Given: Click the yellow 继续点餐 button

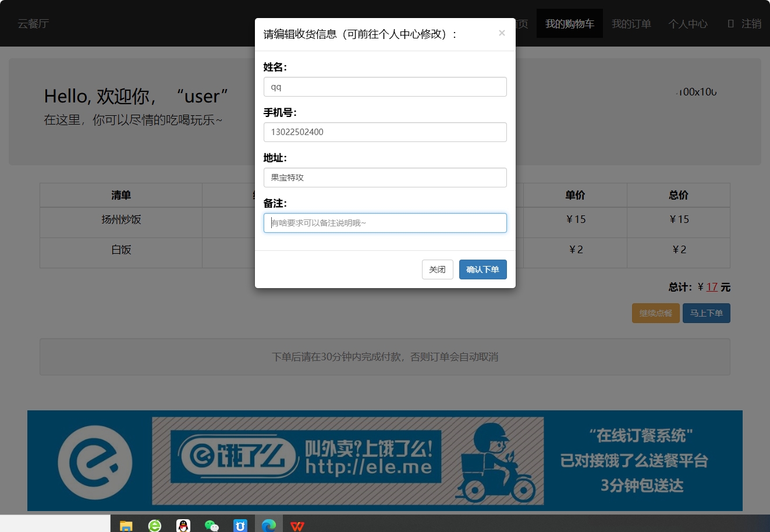Looking at the screenshot, I should pyautogui.click(x=655, y=313).
